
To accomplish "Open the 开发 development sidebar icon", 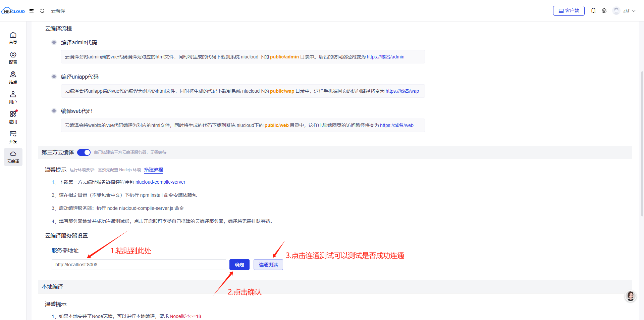I will [x=13, y=137].
